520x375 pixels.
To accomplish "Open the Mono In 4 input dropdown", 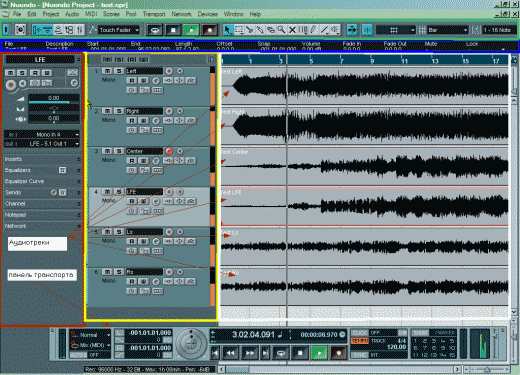I will 42,134.
